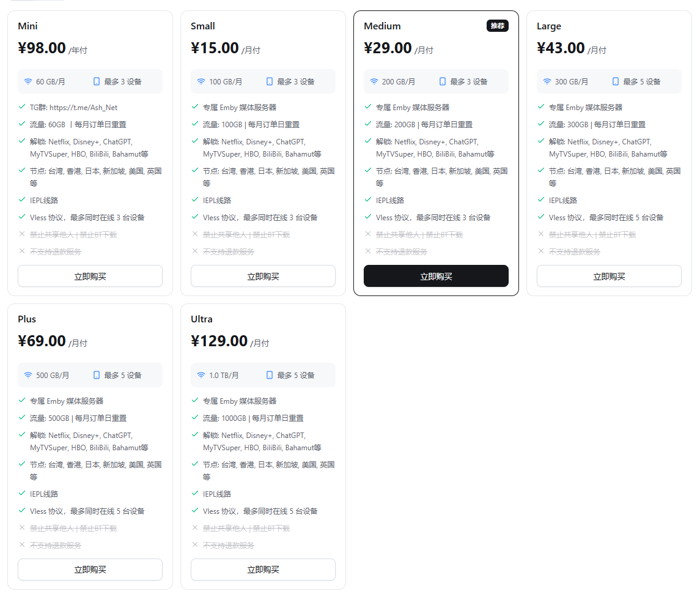Select the Plus plan 立即购买 button
The image size is (700, 594).
pos(90,570)
